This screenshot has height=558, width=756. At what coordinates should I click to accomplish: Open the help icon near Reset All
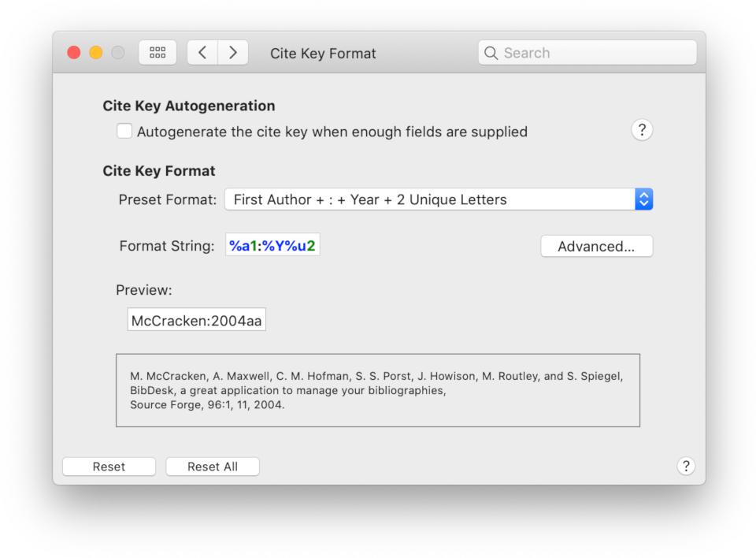point(686,466)
